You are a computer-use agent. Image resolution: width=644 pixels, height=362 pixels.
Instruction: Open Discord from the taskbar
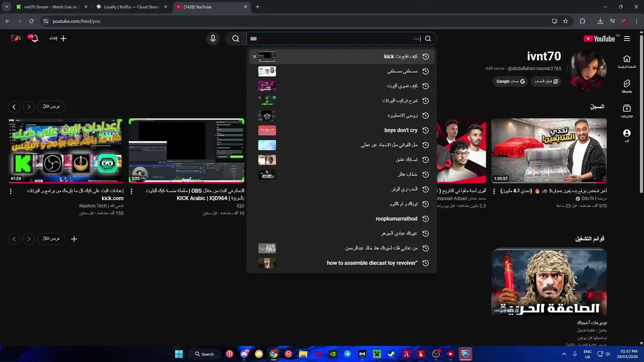click(244, 354)
